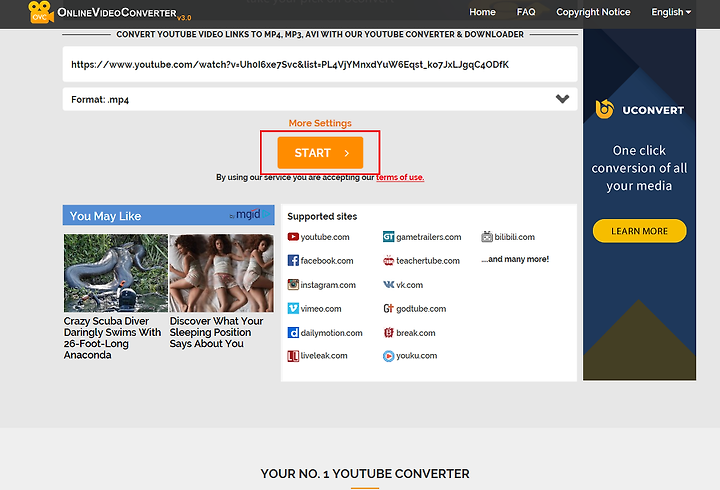
Task: Open Discover What Your Sleeping Position headline
Action: pyautogui.click(x=216, y=332)
